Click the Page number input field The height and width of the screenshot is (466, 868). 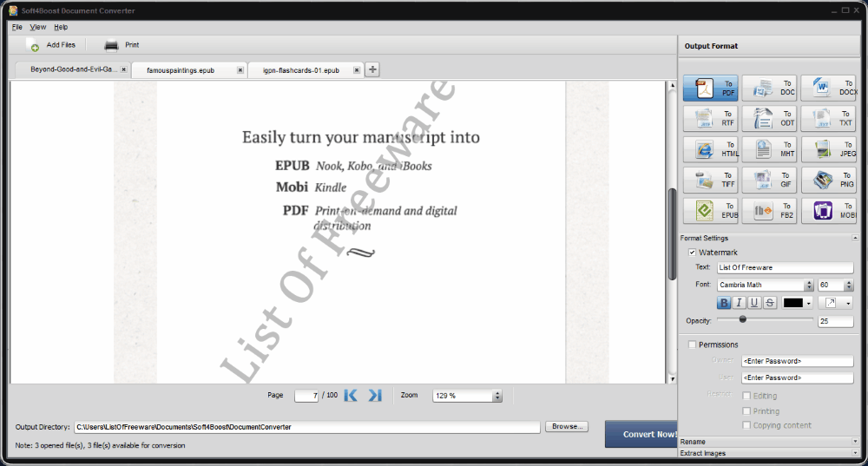click(306, 396)
